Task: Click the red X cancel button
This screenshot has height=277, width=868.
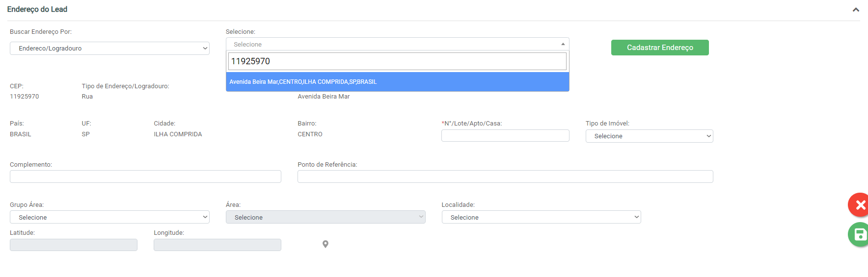Action: 859,205
